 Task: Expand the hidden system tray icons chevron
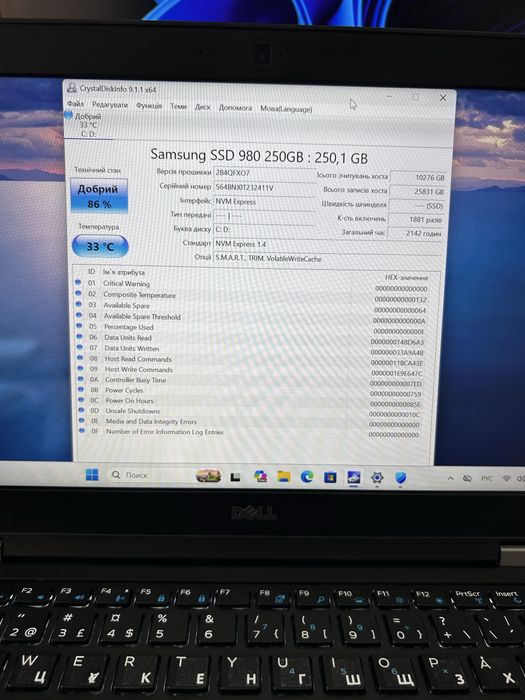(x=450, y=478)
